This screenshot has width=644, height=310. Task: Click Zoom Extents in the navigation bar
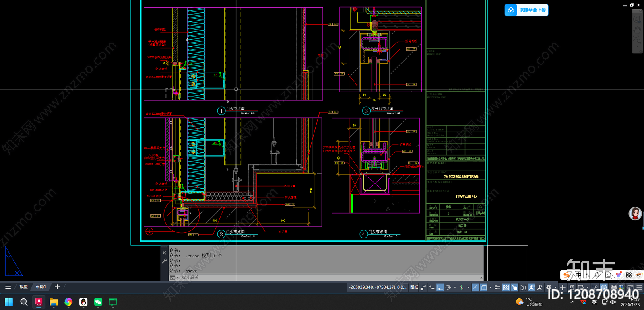tap(637, 40)
